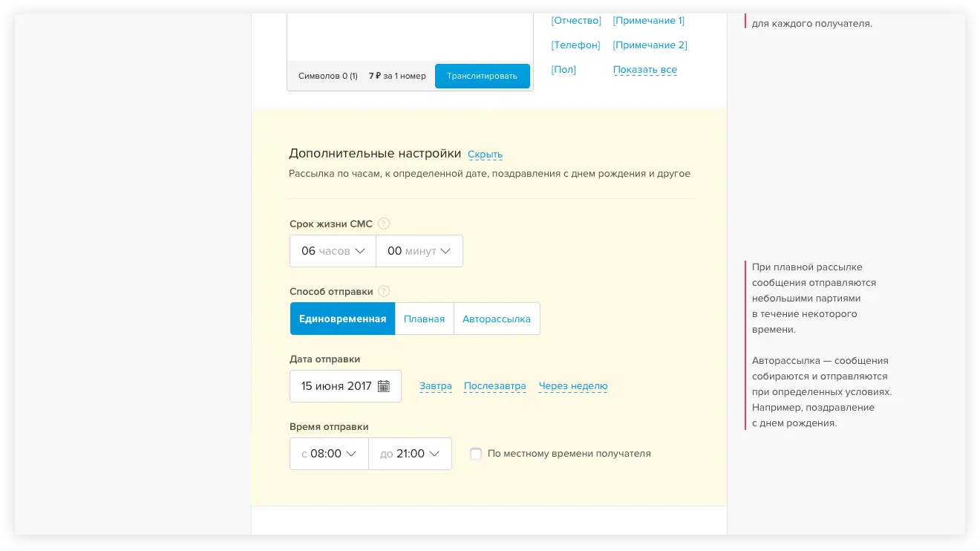
Task: Click the 15 июня 2017 date field
Action: pyautogui.click(x=345, y=386)
